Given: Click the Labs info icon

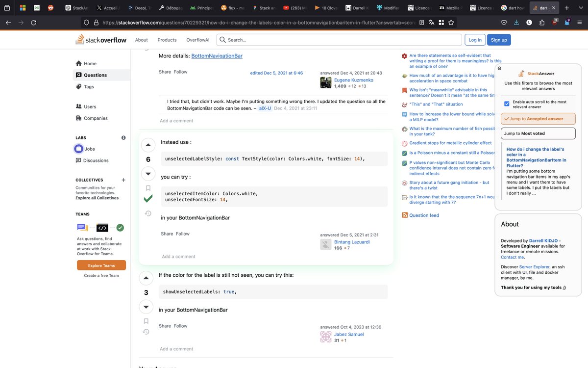Looking at the screenshot, I should click(x=123, y=138).
